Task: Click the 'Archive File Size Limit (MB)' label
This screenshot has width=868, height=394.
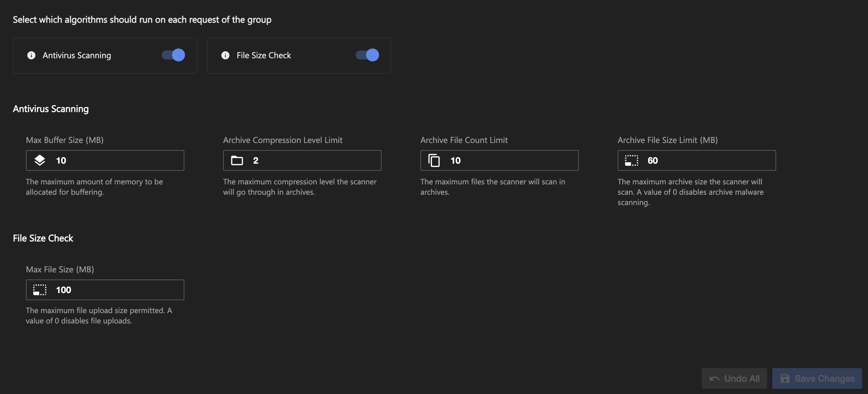Action: 667,140
